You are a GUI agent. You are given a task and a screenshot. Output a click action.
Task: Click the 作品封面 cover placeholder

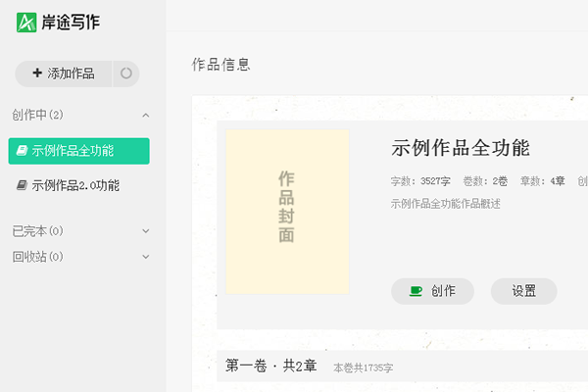coord(287,211)
